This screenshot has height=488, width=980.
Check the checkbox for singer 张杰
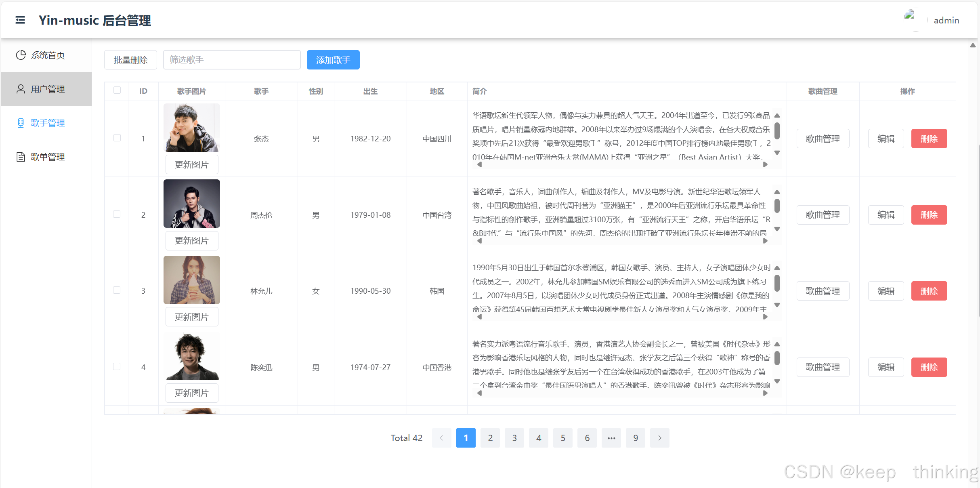pos(117,138)
